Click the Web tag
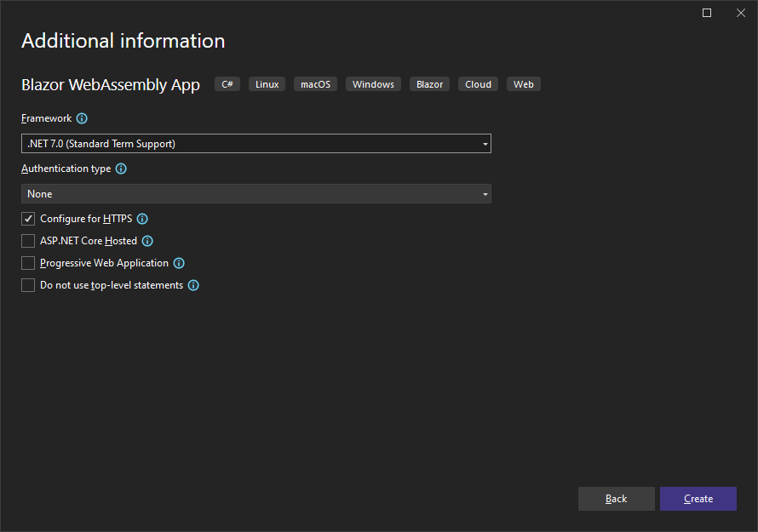 tap(524, 84)
